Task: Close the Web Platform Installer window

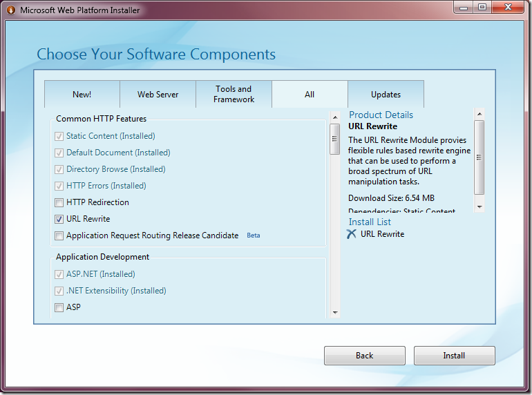Action: tap(508, 8)
